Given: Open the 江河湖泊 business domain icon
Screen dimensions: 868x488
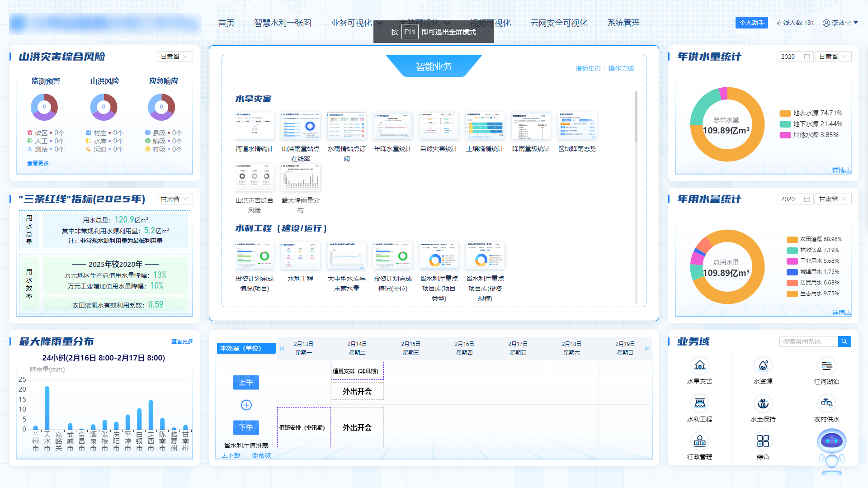Looking at the screenshot, I should pyautogui.click(x=827, y=365).
